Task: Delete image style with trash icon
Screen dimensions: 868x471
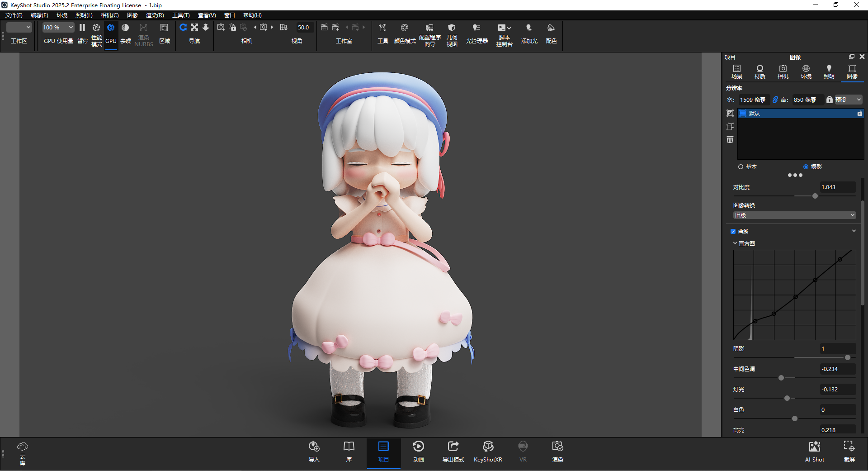Action: coord(730,139)
